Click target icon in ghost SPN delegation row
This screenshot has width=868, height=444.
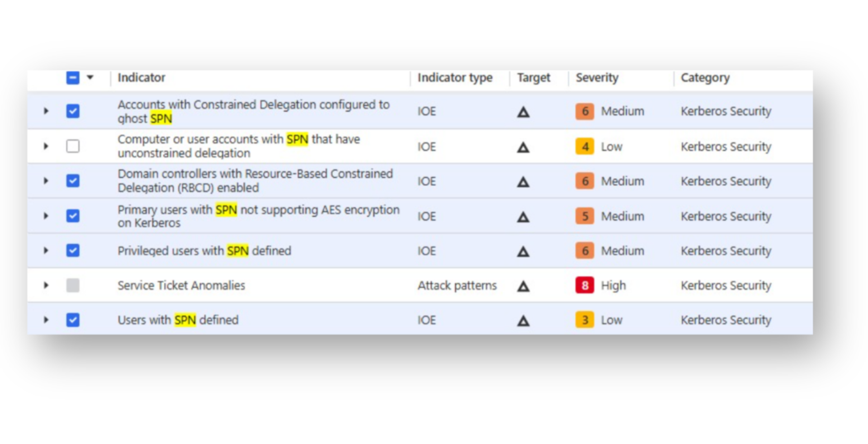coord(523,112)
